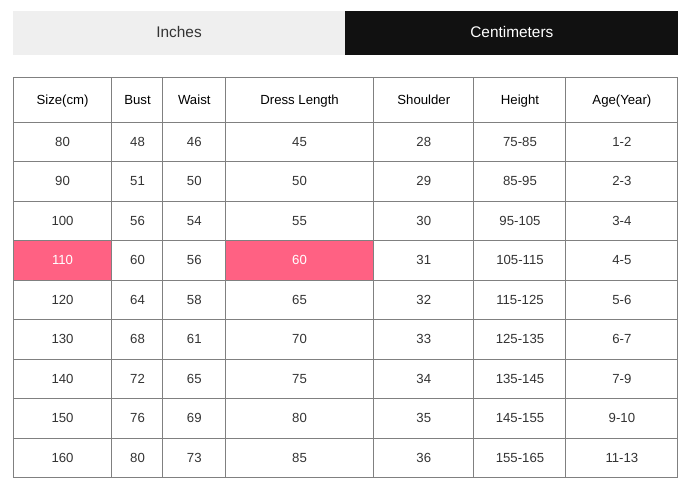
Task: Click the highlighted dress length 60 cell
Action: [x=299, y=260]
